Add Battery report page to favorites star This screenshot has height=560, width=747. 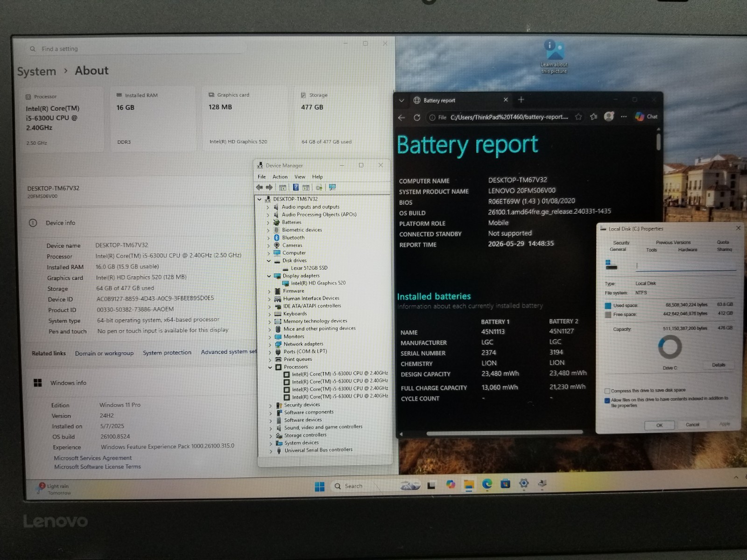pyautogui.click(x=578, y=117)
